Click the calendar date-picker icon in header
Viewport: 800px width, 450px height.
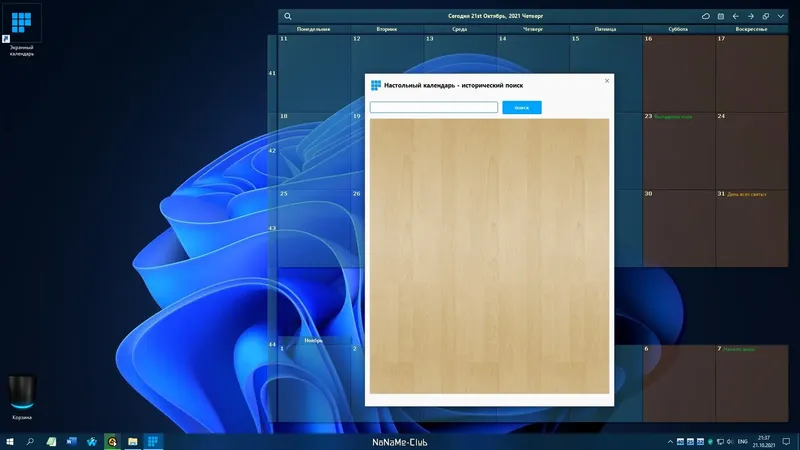click(721, 16)
